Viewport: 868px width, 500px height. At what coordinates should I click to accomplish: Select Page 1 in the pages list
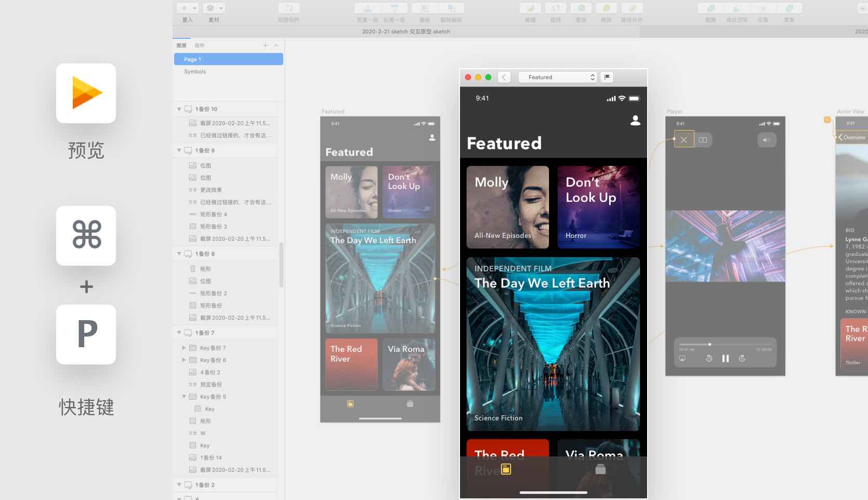[229, 59]
